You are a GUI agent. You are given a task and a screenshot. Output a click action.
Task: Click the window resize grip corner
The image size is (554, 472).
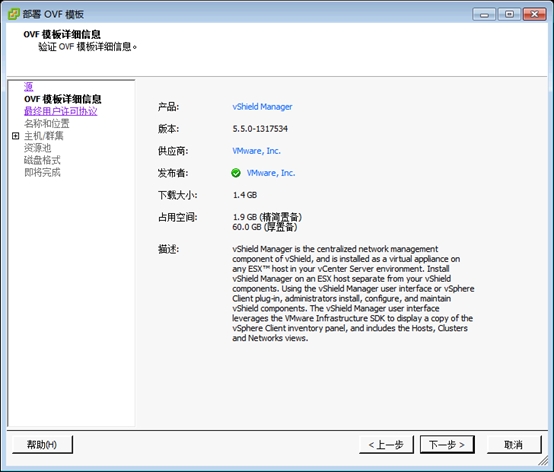[543, 460]
